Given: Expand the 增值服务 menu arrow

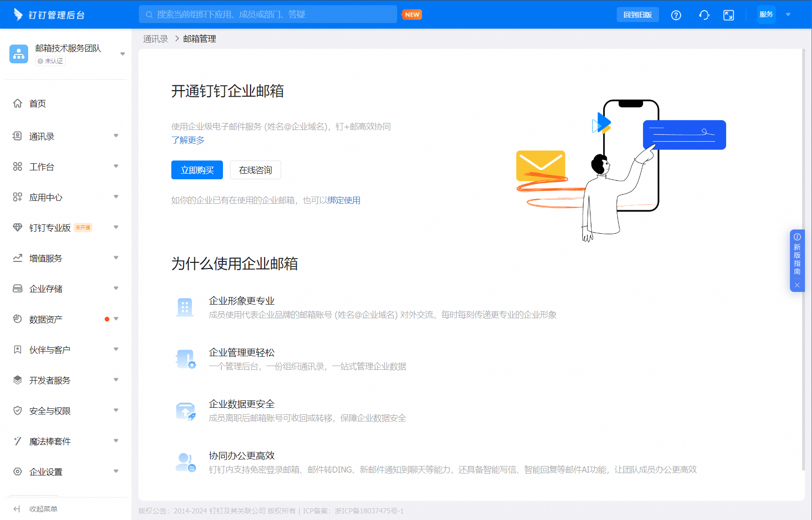Looking at the screenshot, I should click(x=116, y=258).
